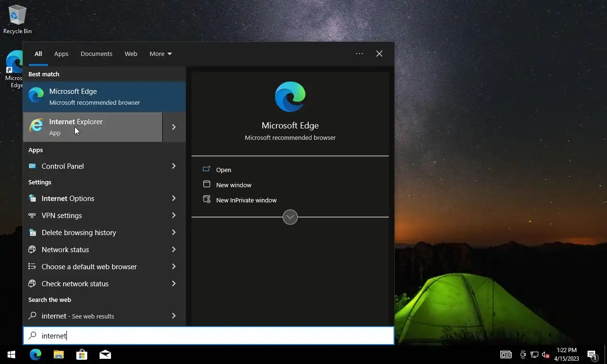Close the search panel
This screenshot has width=607, height=364.
point(379,54)
